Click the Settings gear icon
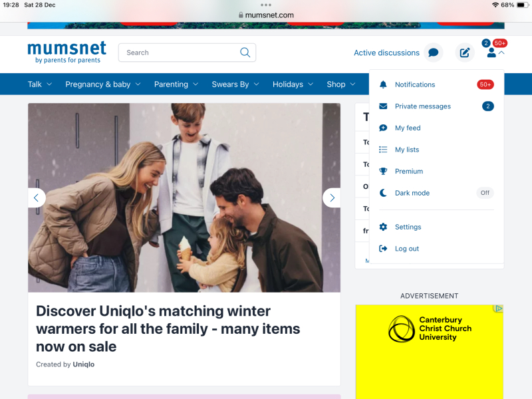The width and height of the screenshot is (532, 399). [x=383, y=227]
